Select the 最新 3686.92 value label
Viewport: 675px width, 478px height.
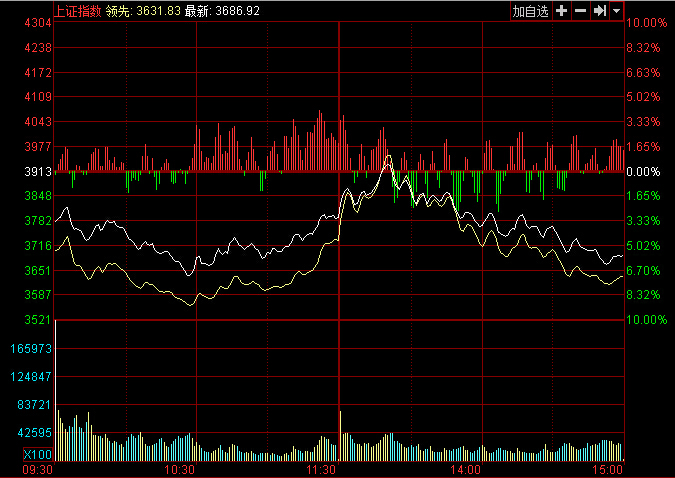pos(222,10)
